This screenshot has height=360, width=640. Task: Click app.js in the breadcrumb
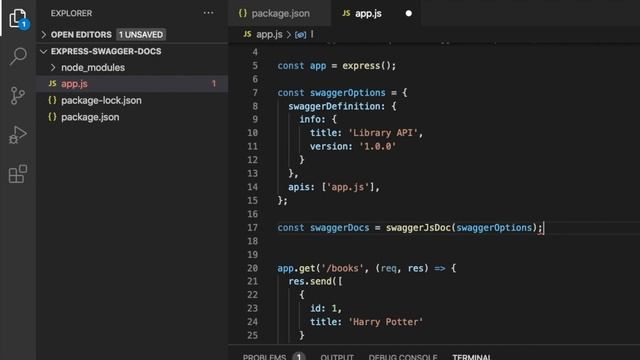point(269,34)
